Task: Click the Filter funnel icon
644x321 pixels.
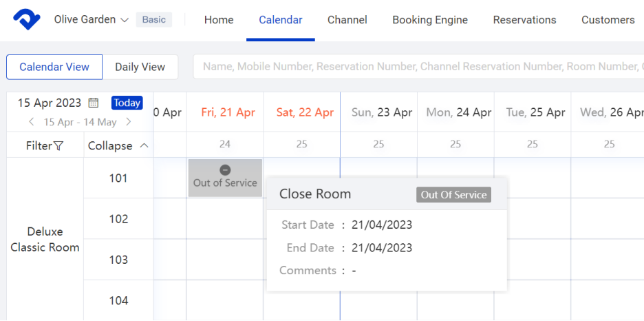Action: [x=58, y=146]
